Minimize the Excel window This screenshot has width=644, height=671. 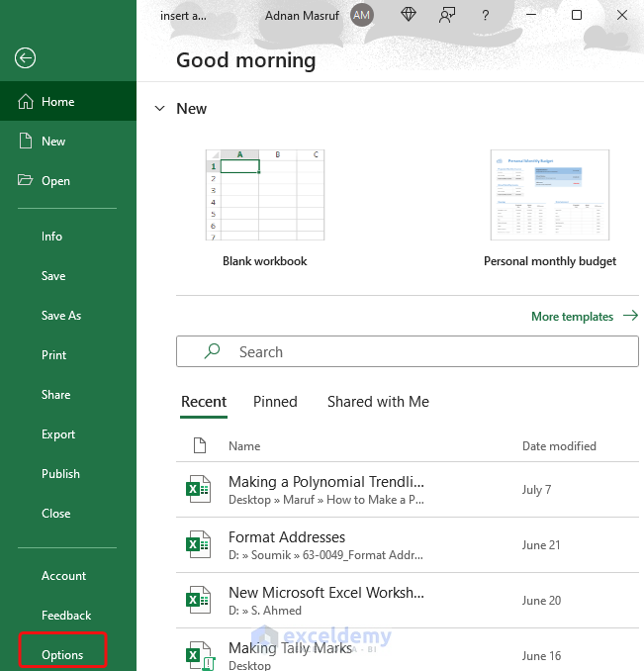(x=531, y=15)
